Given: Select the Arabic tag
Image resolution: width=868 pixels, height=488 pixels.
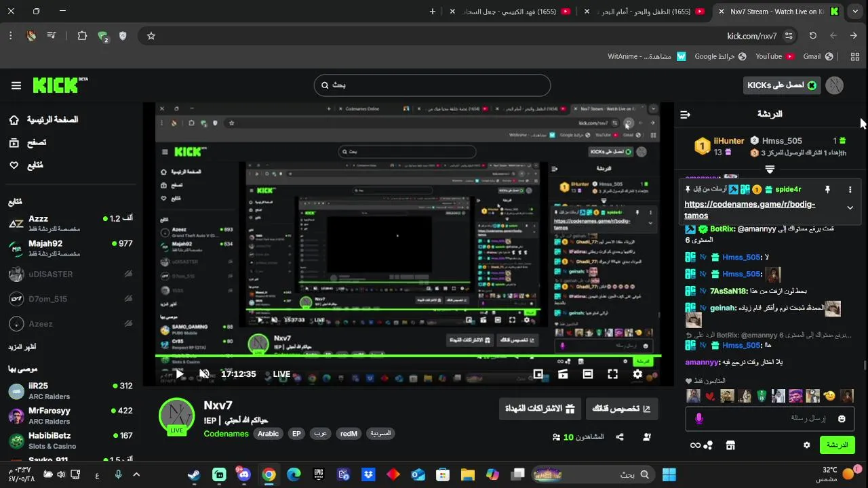Looking at the screenshot, I should [268, 434].
